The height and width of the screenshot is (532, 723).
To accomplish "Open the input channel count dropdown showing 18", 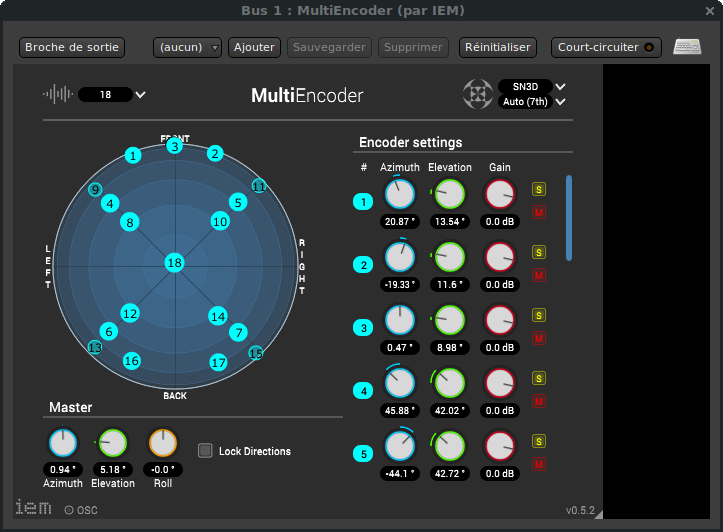I will pos(112,95).
